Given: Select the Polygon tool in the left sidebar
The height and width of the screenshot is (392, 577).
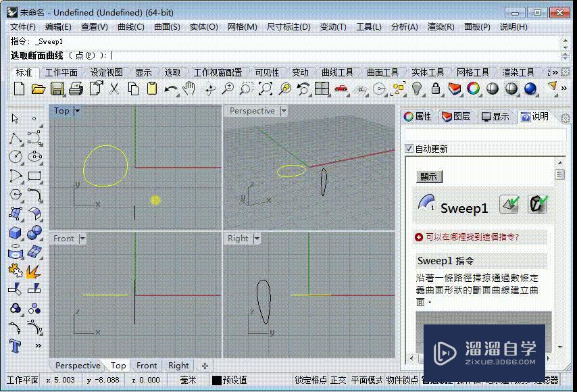Looking at the screenshot, I should point(16,195).
